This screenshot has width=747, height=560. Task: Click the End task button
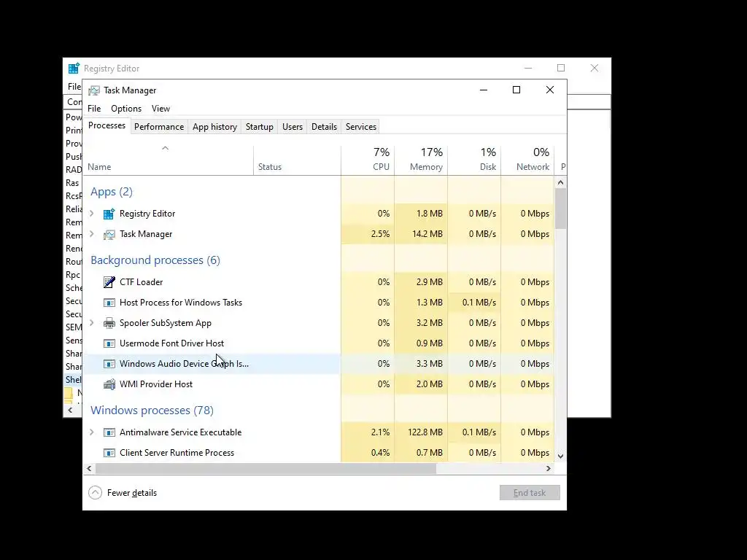530,493
